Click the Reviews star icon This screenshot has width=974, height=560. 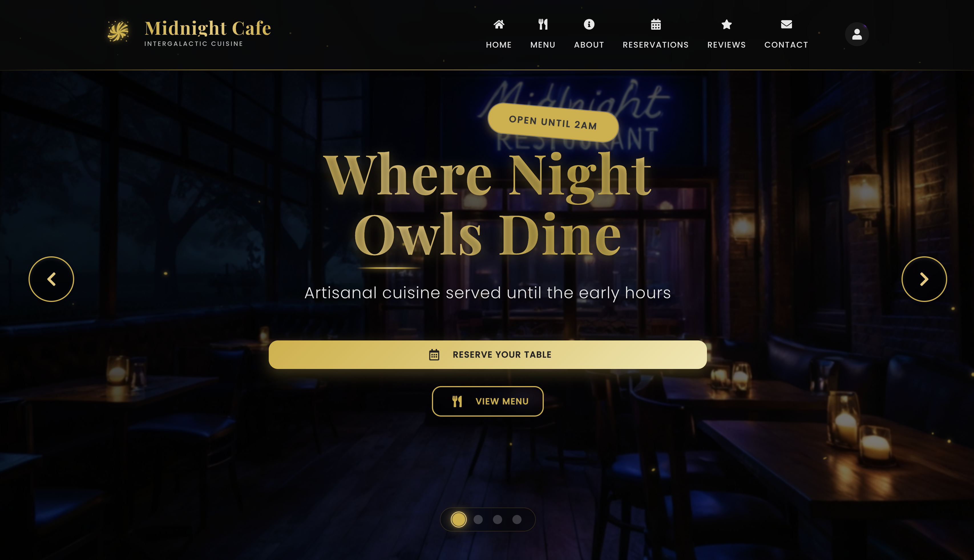point(727,25)
